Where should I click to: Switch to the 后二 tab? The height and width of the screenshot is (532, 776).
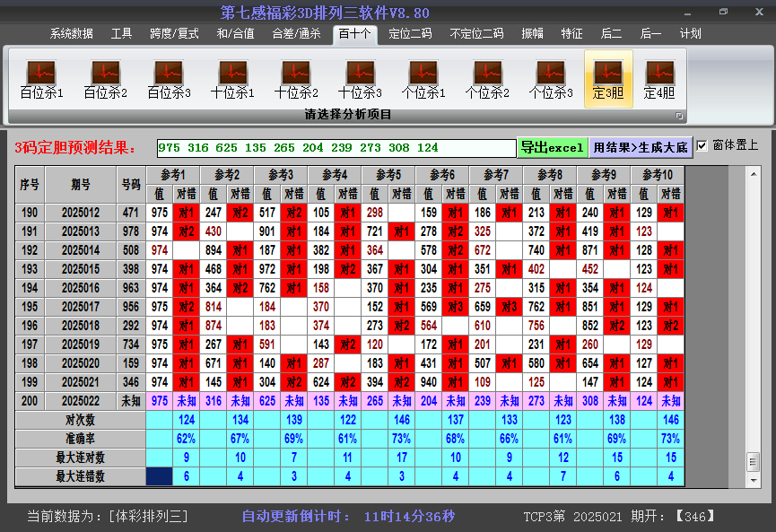click(x=611, y=34)
